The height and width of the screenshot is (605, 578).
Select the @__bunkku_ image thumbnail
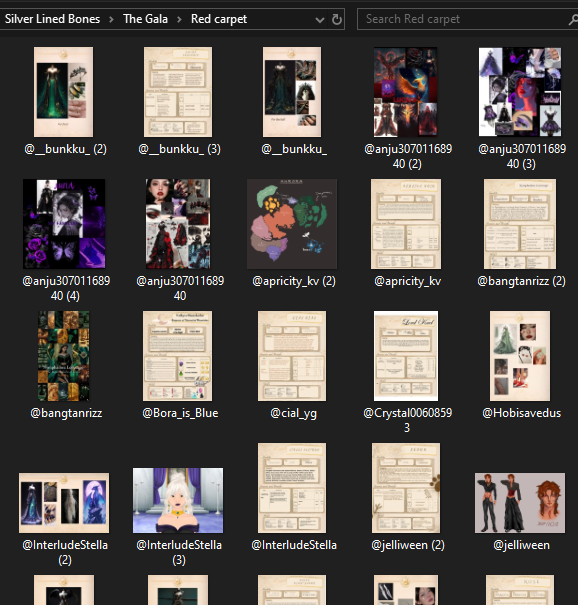[x=292, y=92]
